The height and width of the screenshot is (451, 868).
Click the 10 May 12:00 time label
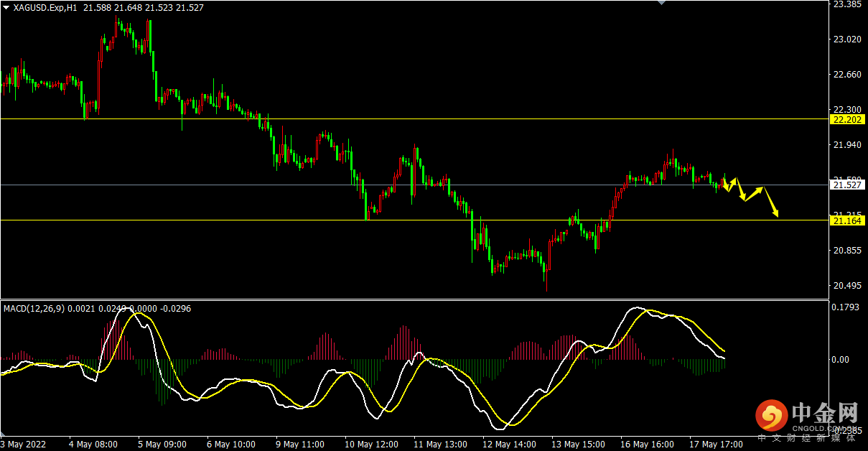[x=370, y=445]
